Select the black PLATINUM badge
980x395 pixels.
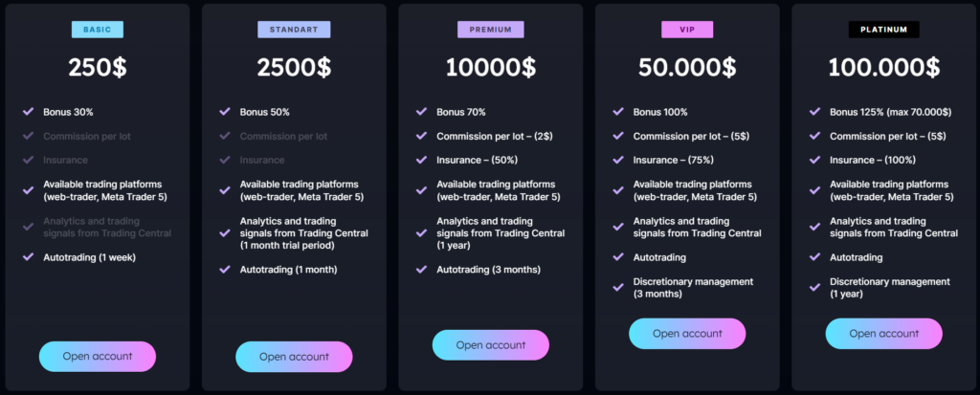click(883, 30)
